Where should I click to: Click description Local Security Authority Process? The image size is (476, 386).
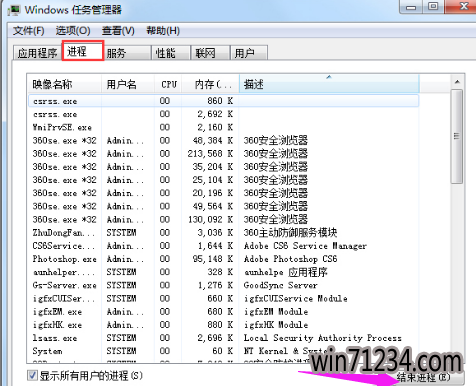(322, 338)
